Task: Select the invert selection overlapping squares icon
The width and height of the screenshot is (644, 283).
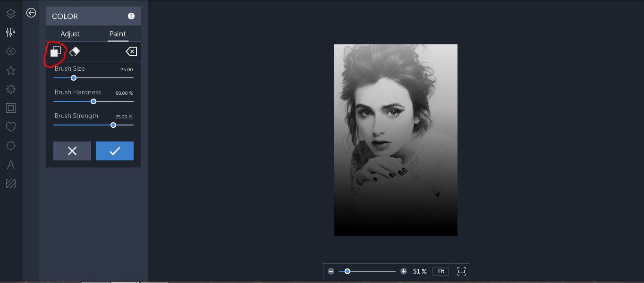Action: coord(56,51)
